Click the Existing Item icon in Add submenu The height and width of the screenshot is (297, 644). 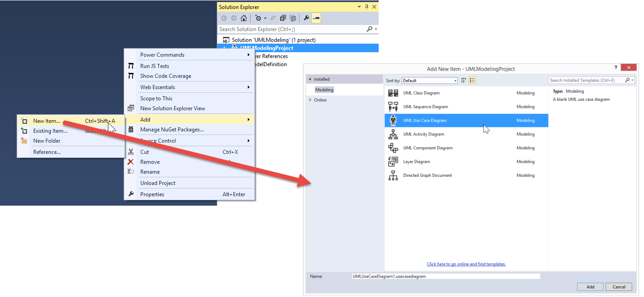[24, 131]
